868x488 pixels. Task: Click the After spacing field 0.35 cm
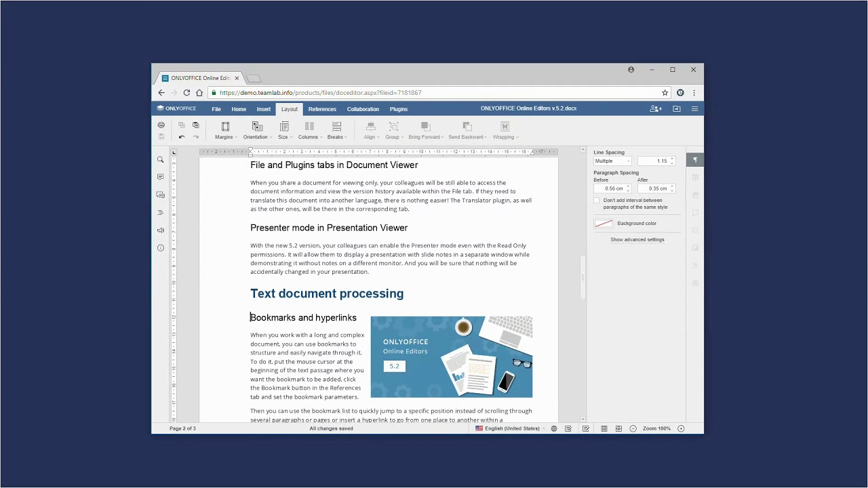coord(656,188)
